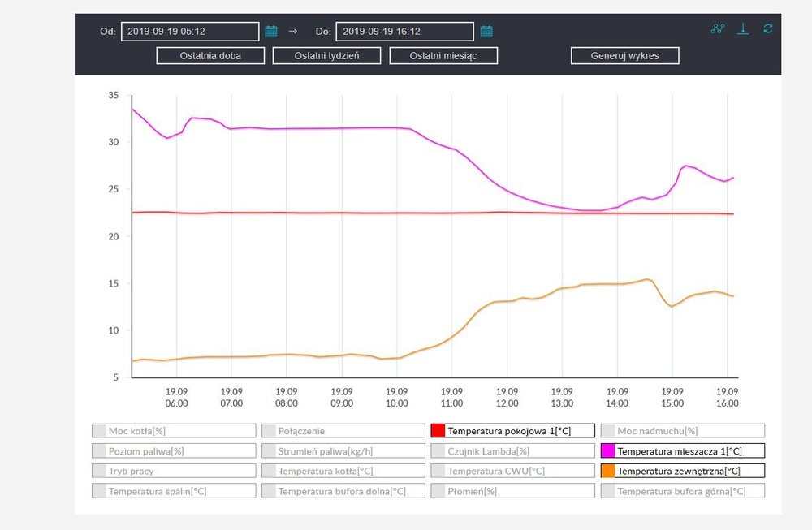Show the Temperatura spalin series
Screen dimensions: 812x530
174,491
